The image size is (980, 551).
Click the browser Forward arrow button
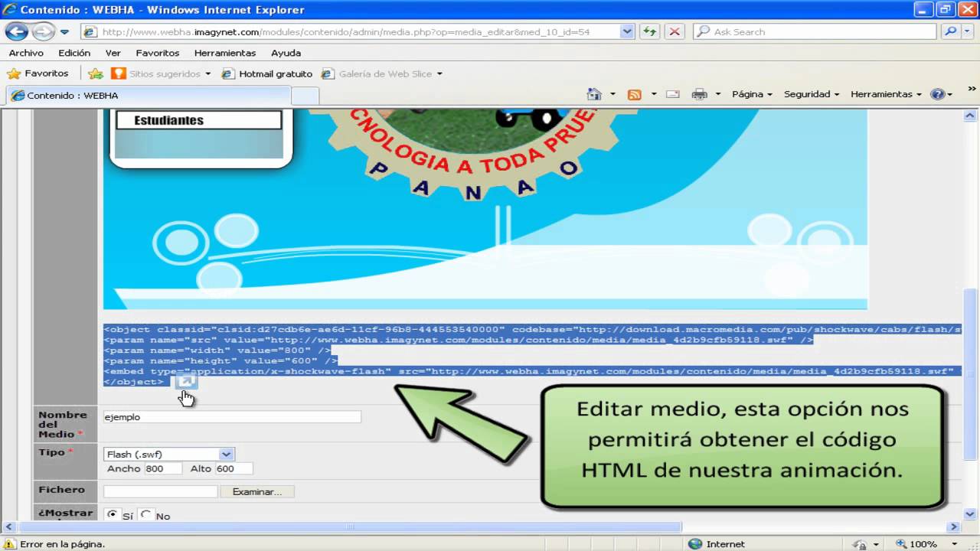tap(43, 31)
